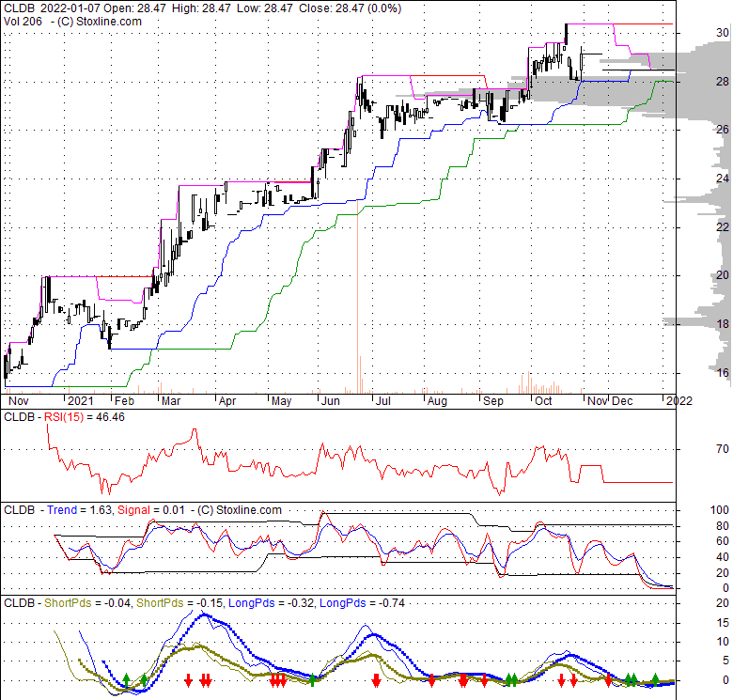Image resolution: width=733 pixels, height=700 pixels.
Task: Click the 'High: 28.47' value
Action: (201, 8)
